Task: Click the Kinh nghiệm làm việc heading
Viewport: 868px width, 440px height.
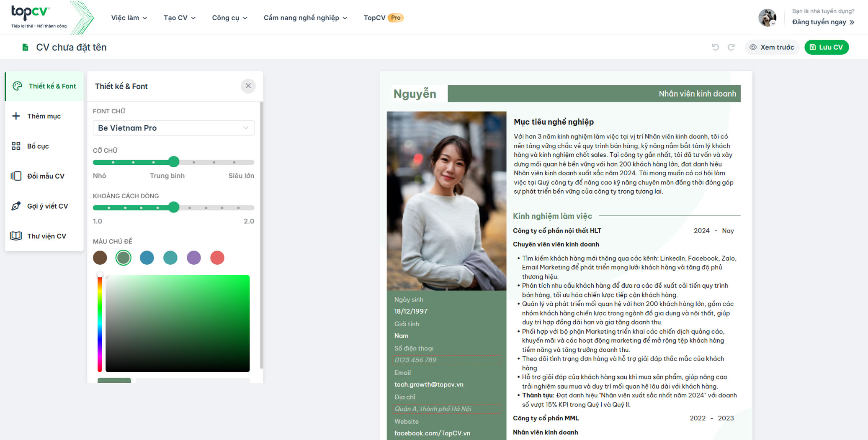Action: pyautogui.click(x=552, y=216)
